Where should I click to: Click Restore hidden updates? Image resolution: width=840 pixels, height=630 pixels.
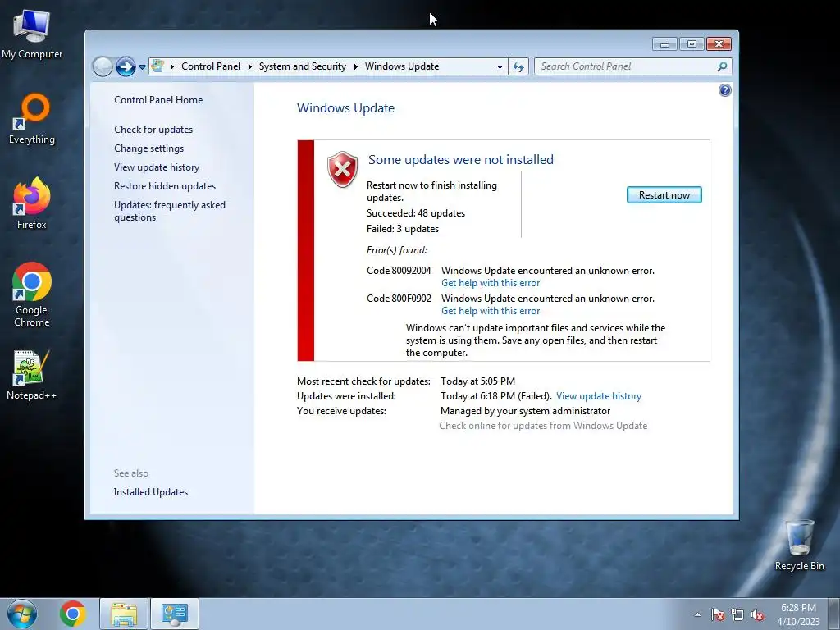(164, 186)
